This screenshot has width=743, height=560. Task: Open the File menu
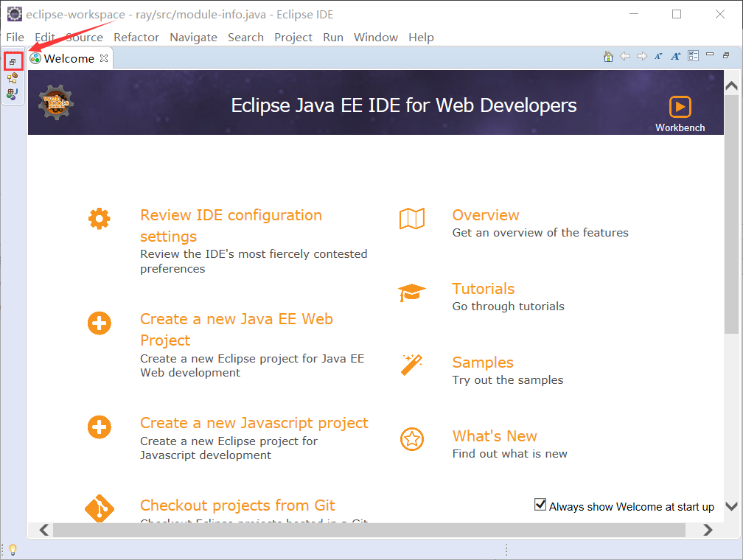(x=15, y=38)
